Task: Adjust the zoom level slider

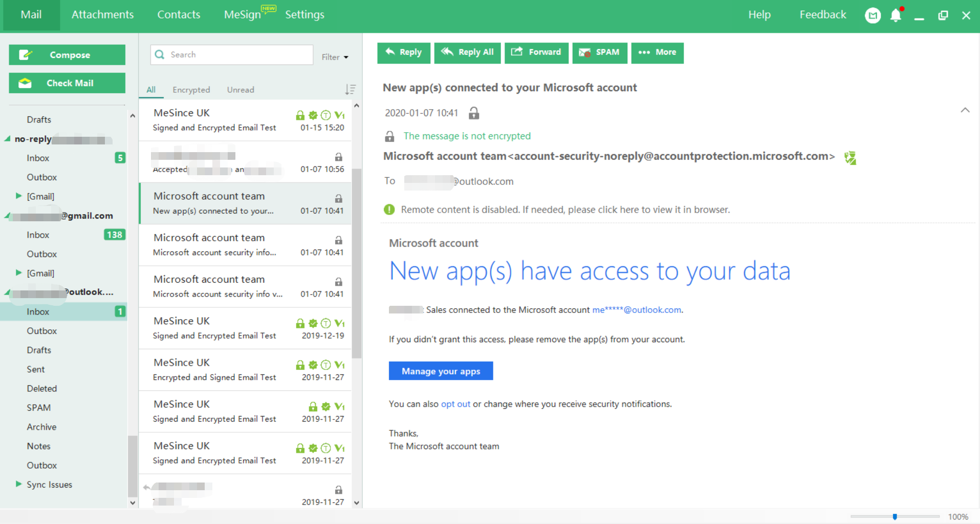Action: (x=895, y=517)
